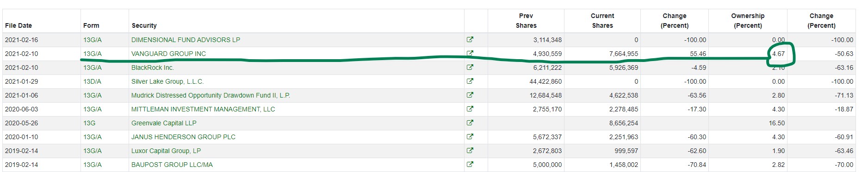868x172 pixels.
Task: Sort by the Prev Shares column header
Action: click(526, 20)
